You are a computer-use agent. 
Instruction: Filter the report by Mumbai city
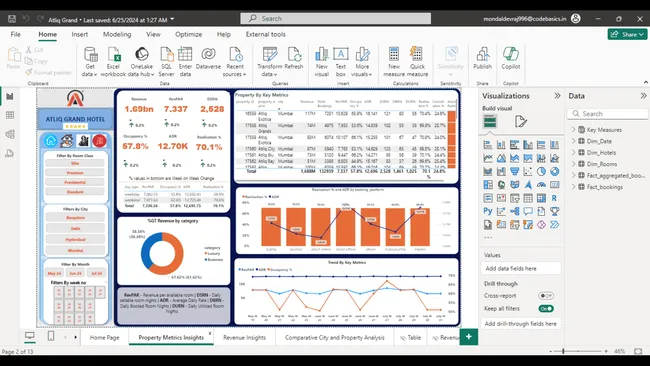pyautogui.click(x=75, y=250)
